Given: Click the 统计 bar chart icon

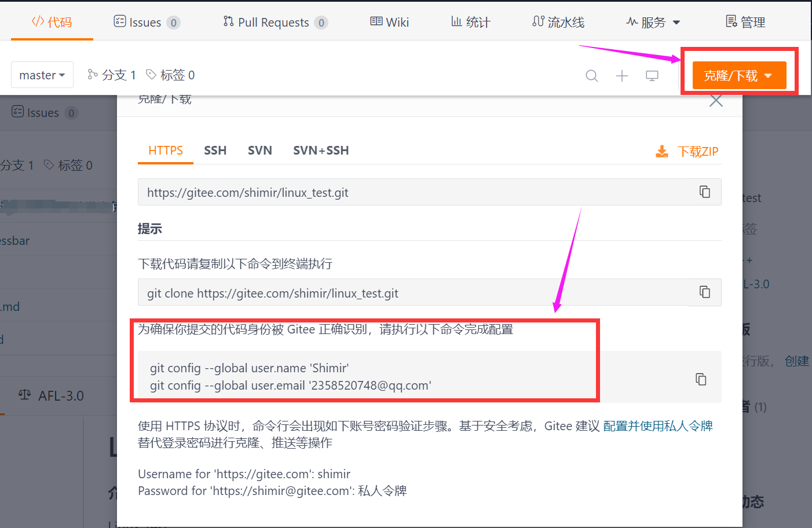Looking at the screenshot, I should (456, 21).
